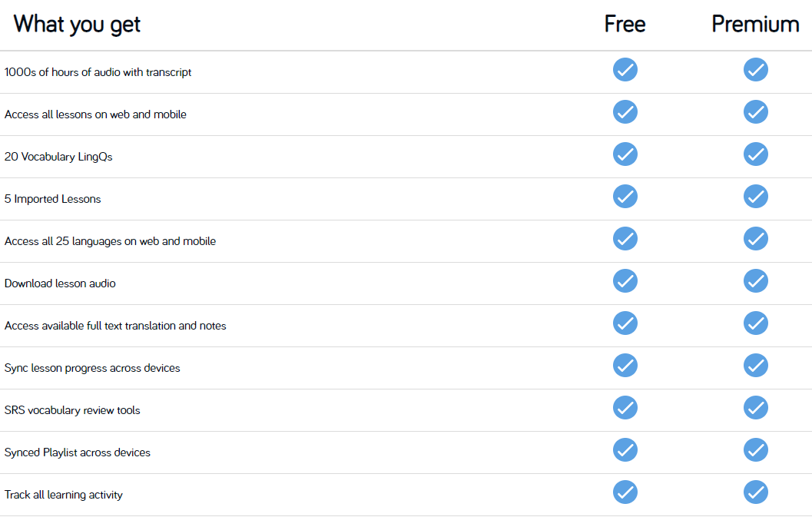The height and width of the screenshot is (517, 812).
Task: Click Free checkmark for Synced Playlist across devices
Action: 625,450
